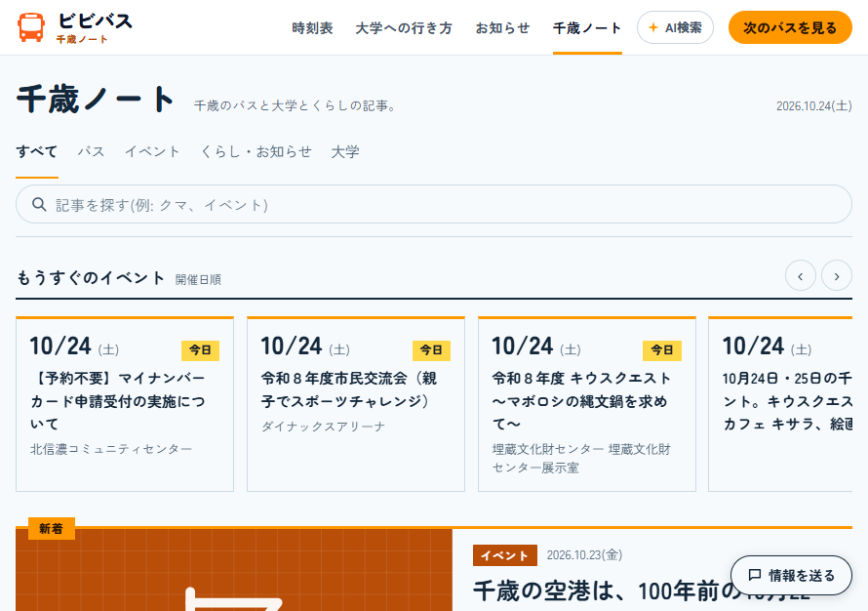Select 千歳ノート in the top navigation

587,27
